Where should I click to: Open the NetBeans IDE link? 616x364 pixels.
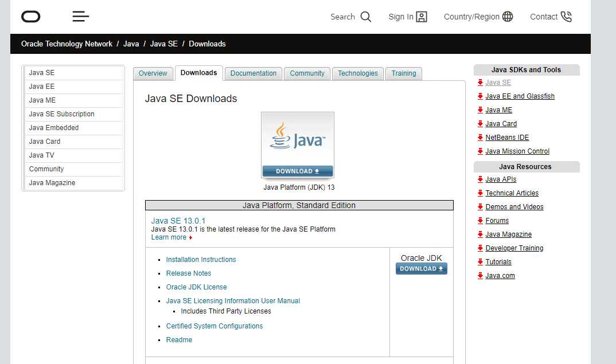tap(507, 138)
